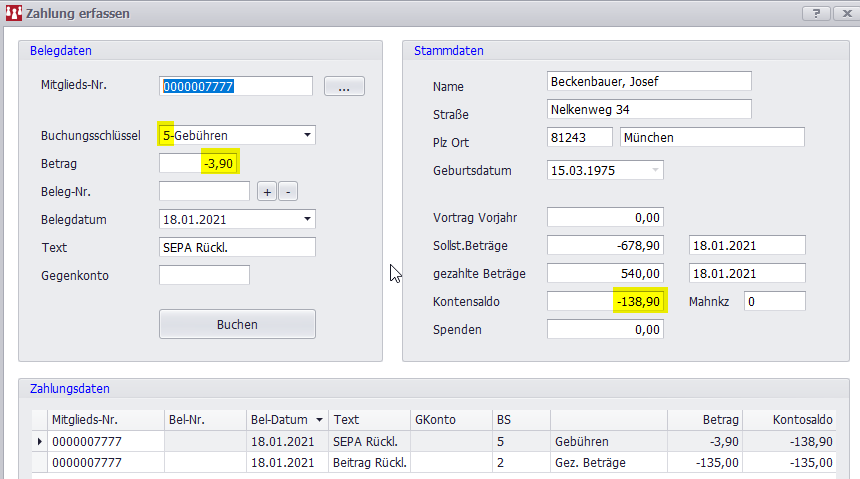The image size is (860, 479).
Task: Click the member lookup ellipsis button
Action: click(344, 87)
